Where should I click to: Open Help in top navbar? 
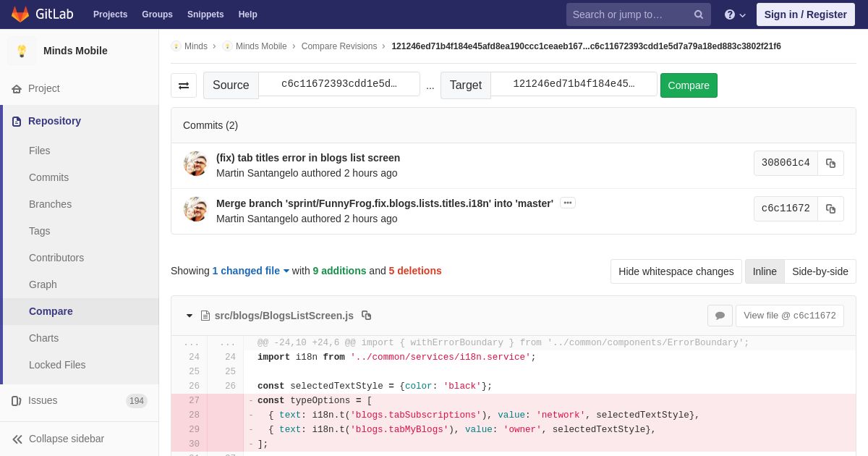[x=248, y=14]
